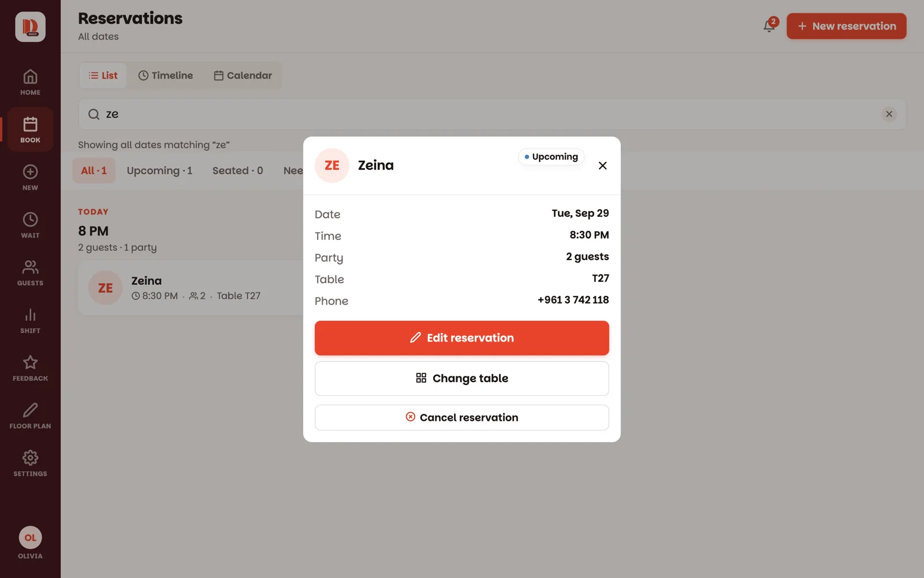This screenshot has height=578, width=924.
Task: Open the Book section in sidebar
Action: (30, 129)
